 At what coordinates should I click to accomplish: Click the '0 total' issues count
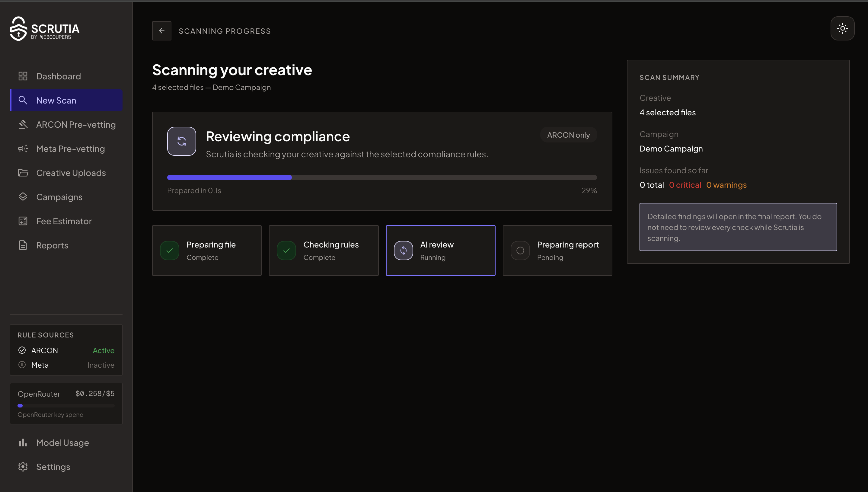[651, 184]
